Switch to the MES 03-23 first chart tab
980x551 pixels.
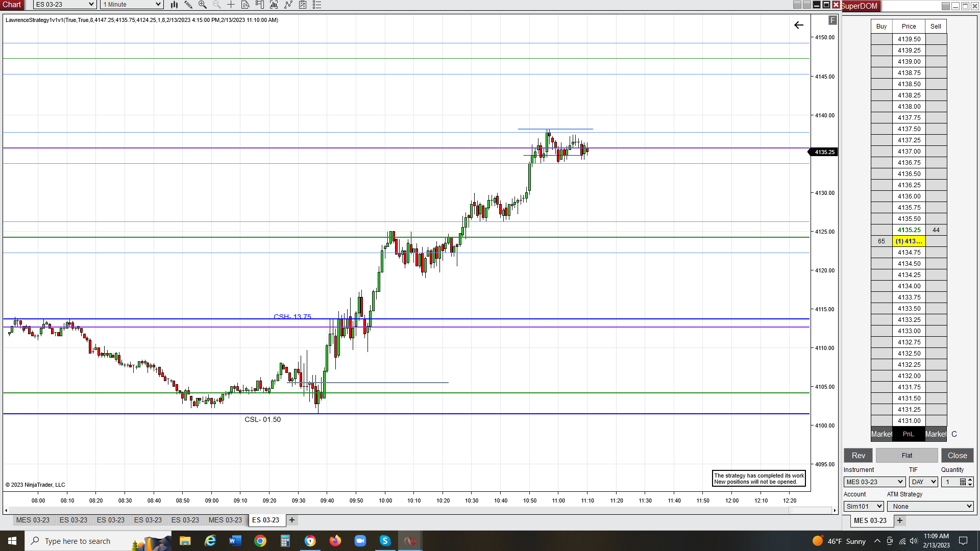pos(33,520)
